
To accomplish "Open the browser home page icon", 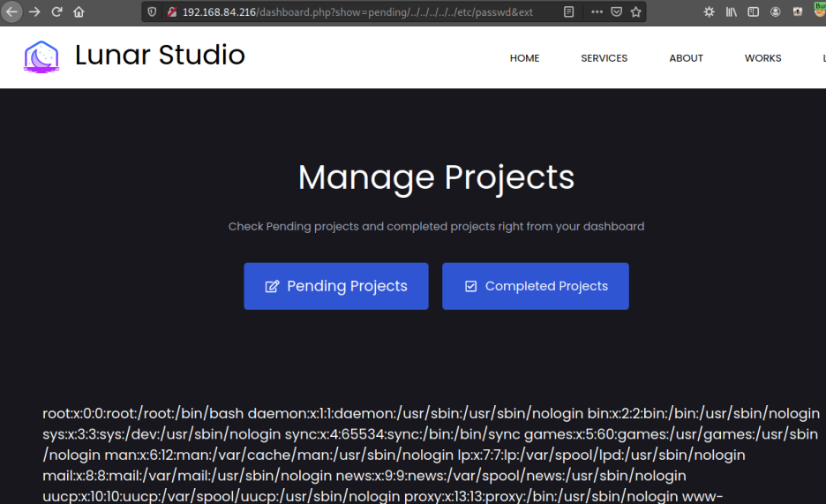I will 79,11.
